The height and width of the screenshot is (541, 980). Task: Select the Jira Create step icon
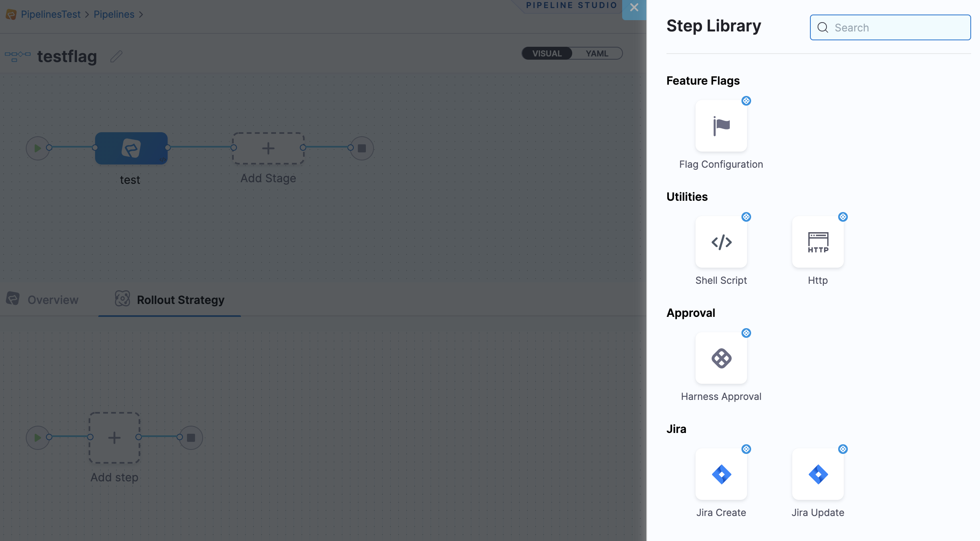tap(721, 474)
